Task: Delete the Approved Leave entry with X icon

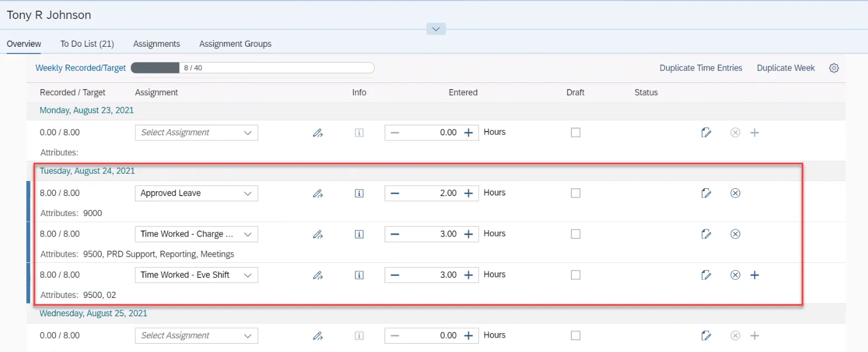Action: click(x=735, y=193)
